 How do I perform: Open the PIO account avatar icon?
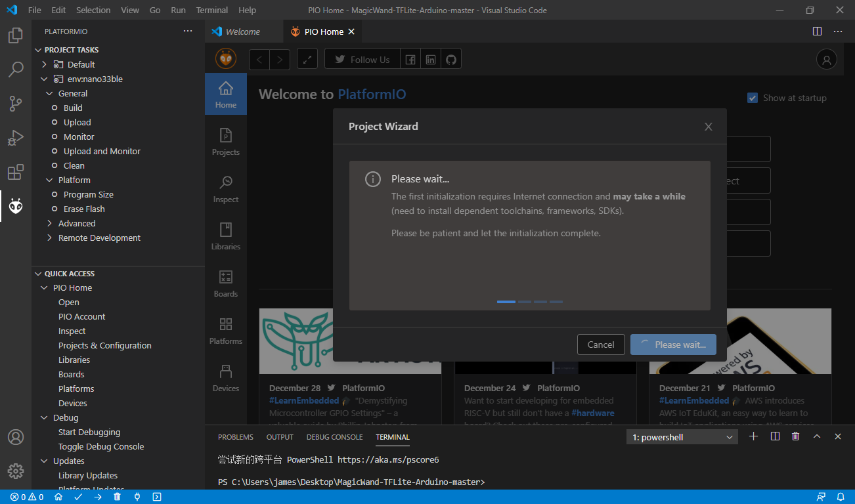click(x=826, y=60)
